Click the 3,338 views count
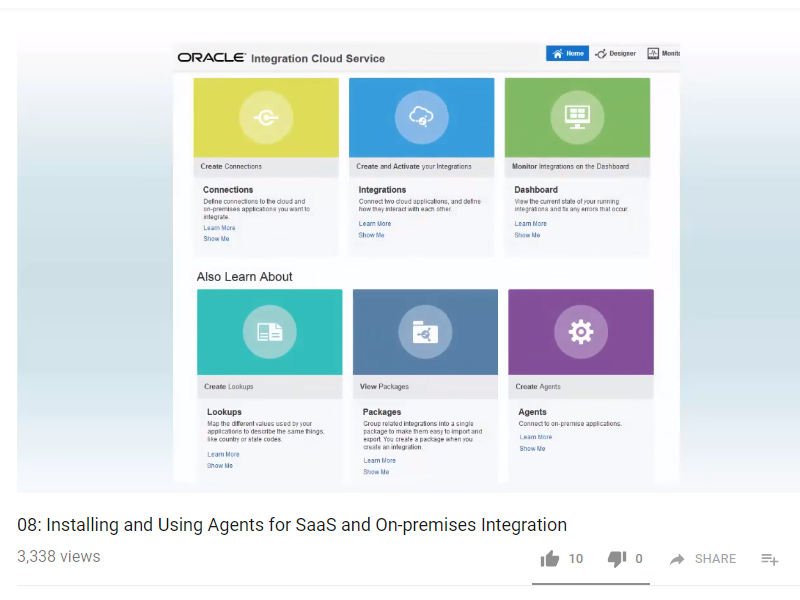The image size is (800, 600). (59, 556)
